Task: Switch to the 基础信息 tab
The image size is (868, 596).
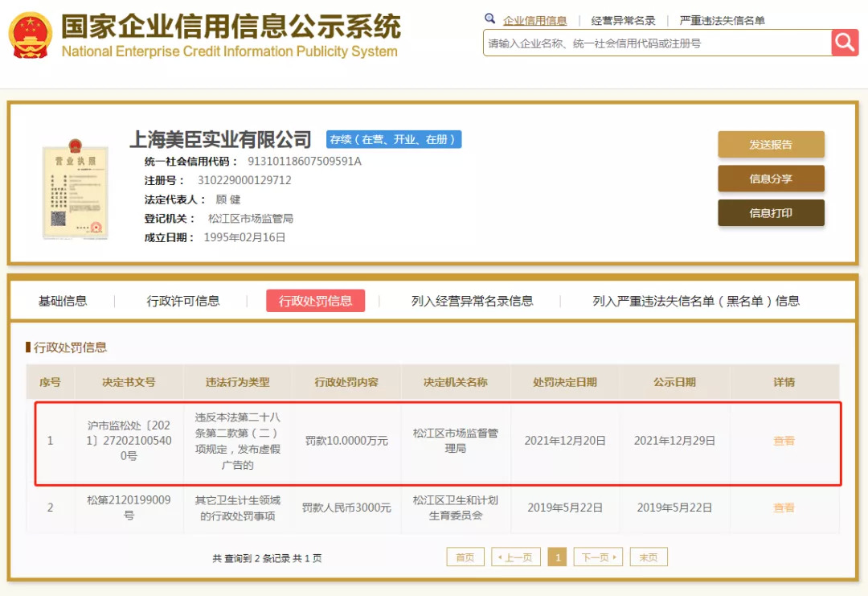Action: [x=63, y=301]
